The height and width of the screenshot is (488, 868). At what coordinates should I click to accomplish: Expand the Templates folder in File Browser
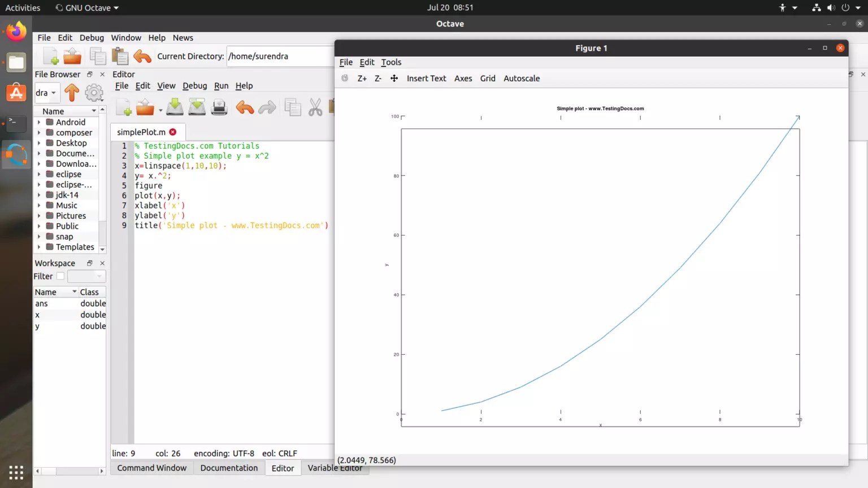38,247
